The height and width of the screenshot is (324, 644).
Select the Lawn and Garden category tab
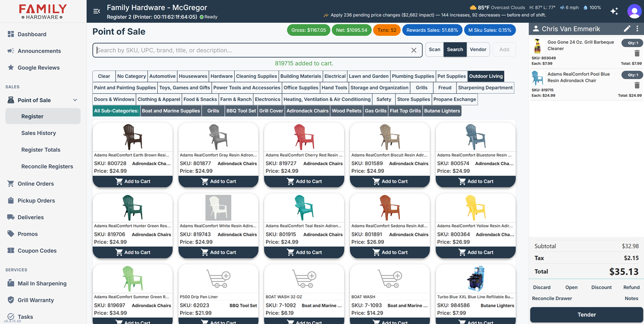pyautogui.click(x=368, y=76)
